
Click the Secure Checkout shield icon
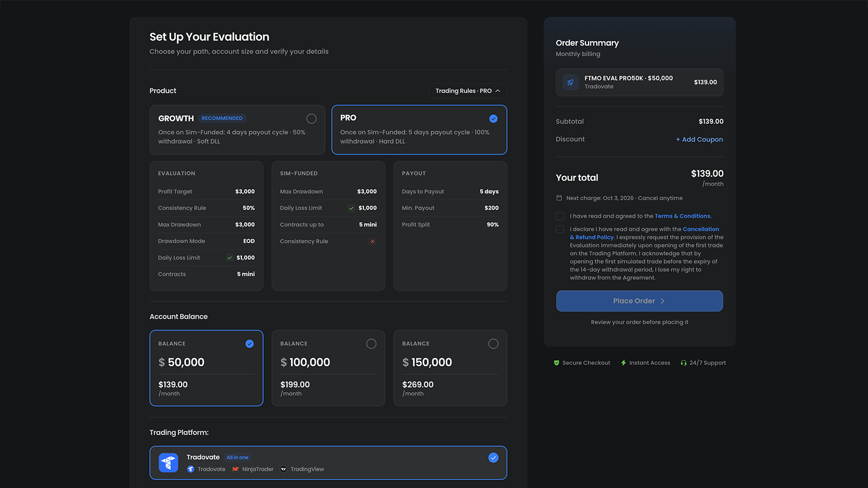[x=557, y=363]
